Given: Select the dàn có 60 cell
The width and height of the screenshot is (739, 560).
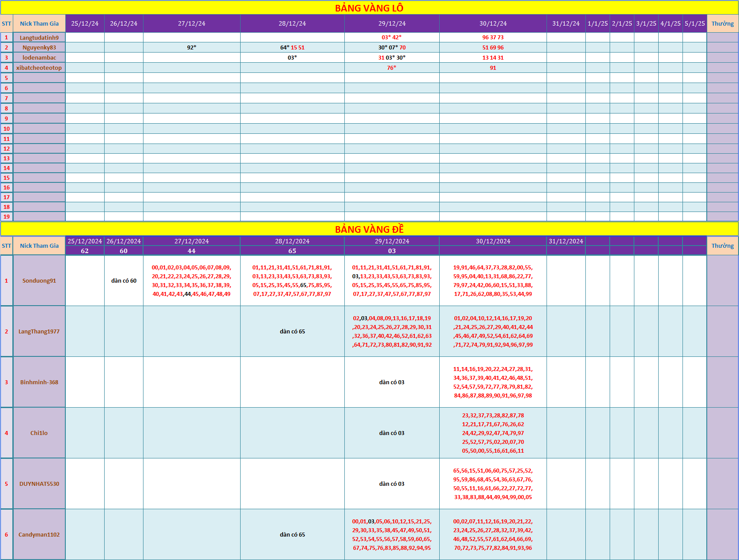Looking at the screenshot, I should coord(124,280).
